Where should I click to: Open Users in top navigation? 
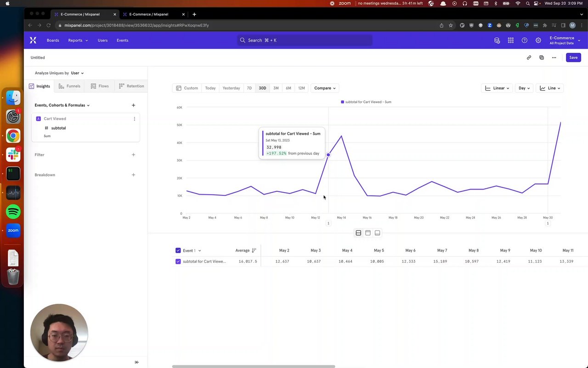tap(102, 40)
